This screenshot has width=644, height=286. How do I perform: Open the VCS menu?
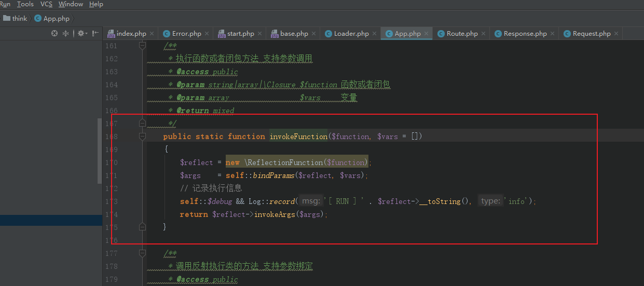pyautogui.click(x=46, y=4)
